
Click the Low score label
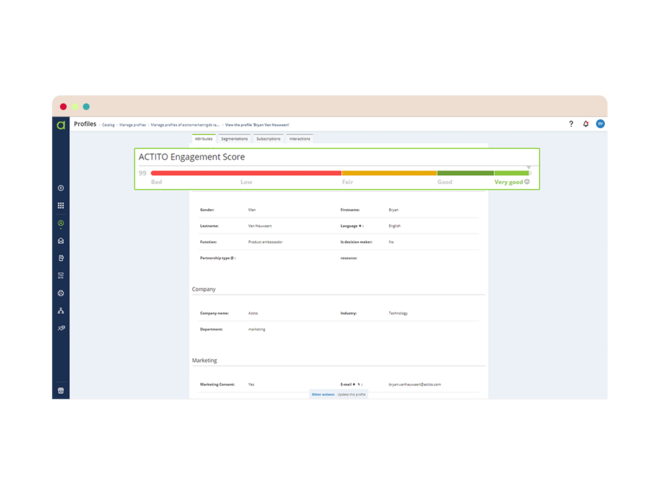pos(247,182)
